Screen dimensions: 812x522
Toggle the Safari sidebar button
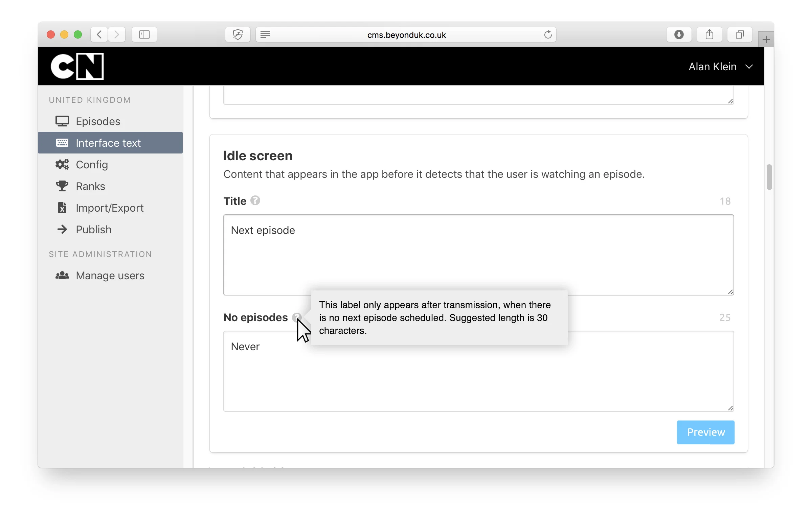[144, 34]
